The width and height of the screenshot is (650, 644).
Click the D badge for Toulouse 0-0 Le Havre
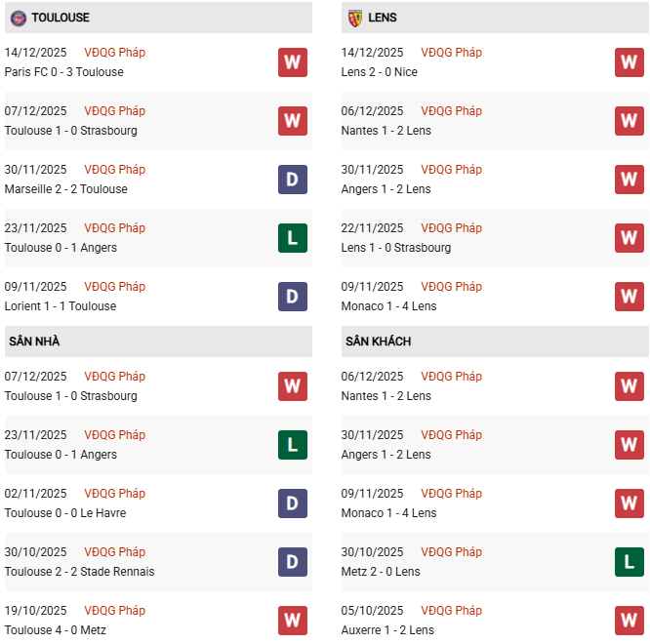click(x=292, y=503)
